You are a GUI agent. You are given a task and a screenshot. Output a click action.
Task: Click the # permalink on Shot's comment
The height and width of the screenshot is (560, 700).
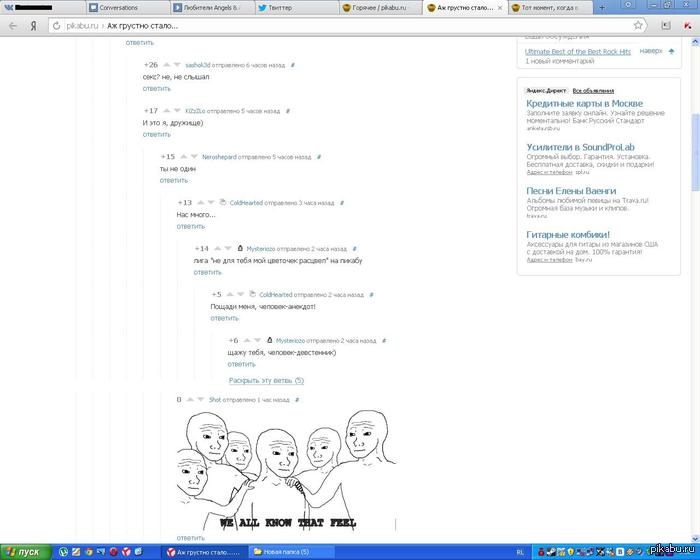[x=297, y=400]
